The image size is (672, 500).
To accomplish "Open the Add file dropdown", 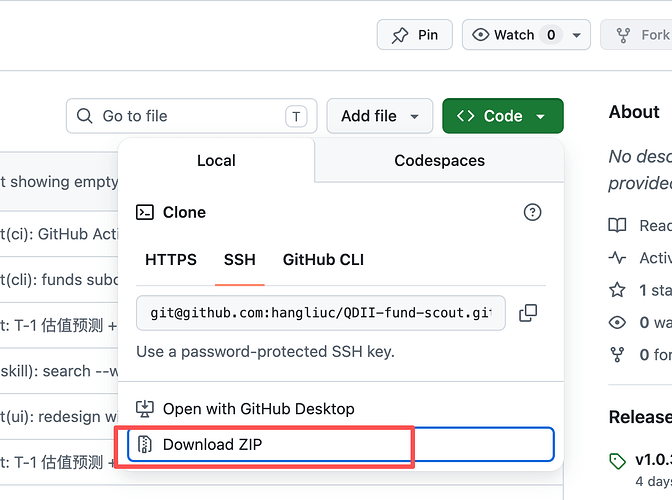I will 380,116.
